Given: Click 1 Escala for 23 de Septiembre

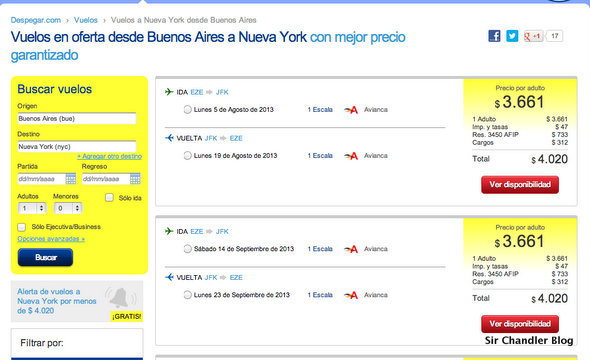Looking at the screenshot, I should 320,295.
